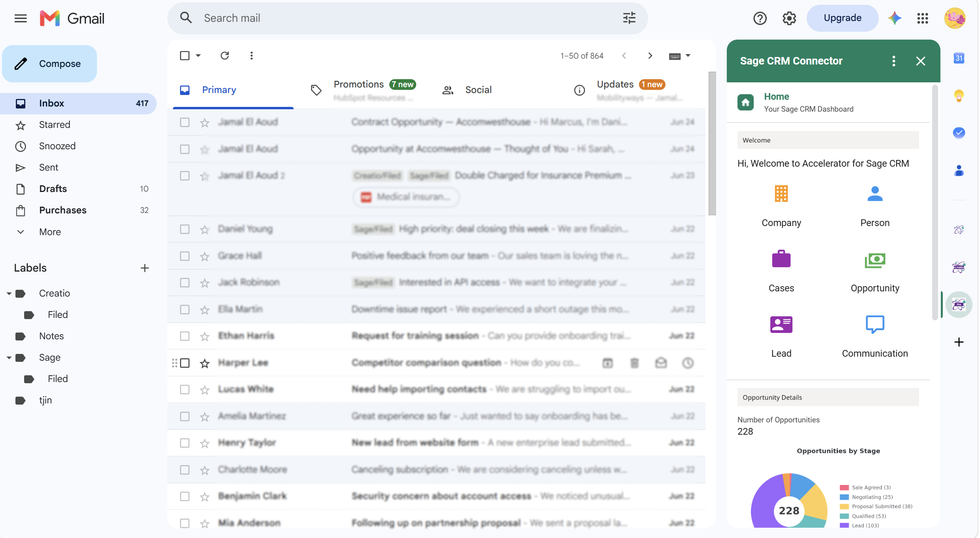Open the Person icon in Sage CRM panel
The height and width of the screenshot is (538, 980).
875,194
